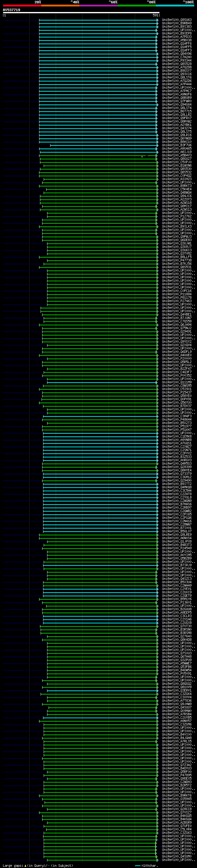The height and width of the screenshot is (868, 197).
Task: Open hit UniRef100_Q9SU63
Action: [x=177, y=20]
